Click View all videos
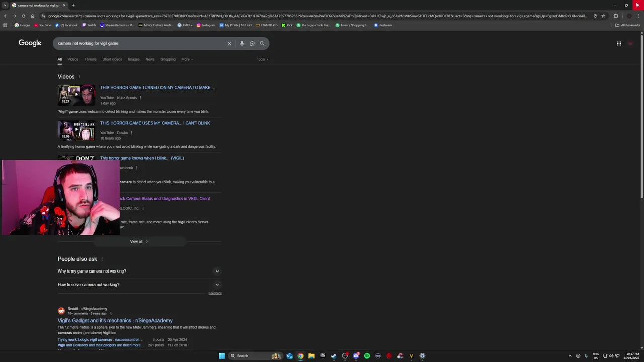The image size is (644, 362). coord(139,241)
